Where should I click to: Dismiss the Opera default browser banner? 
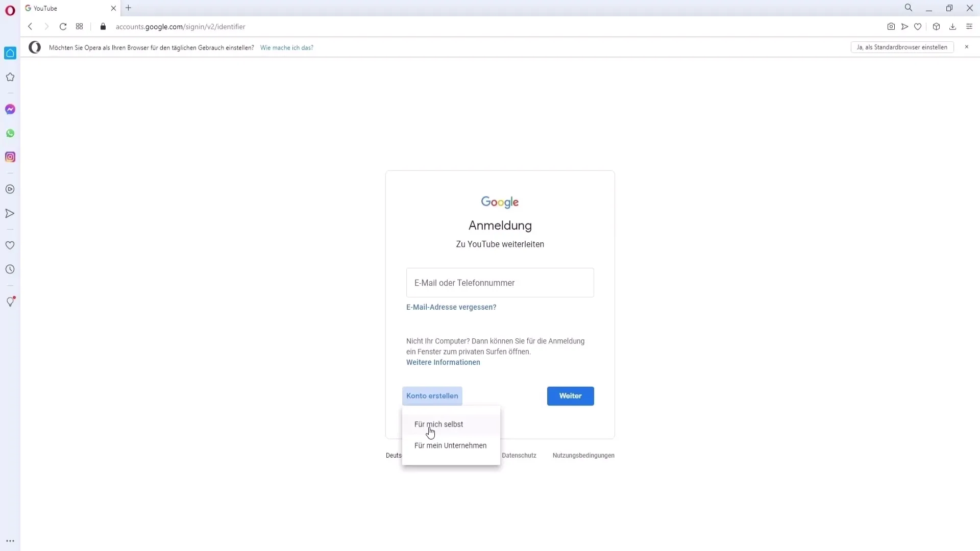tap(966, 47)
